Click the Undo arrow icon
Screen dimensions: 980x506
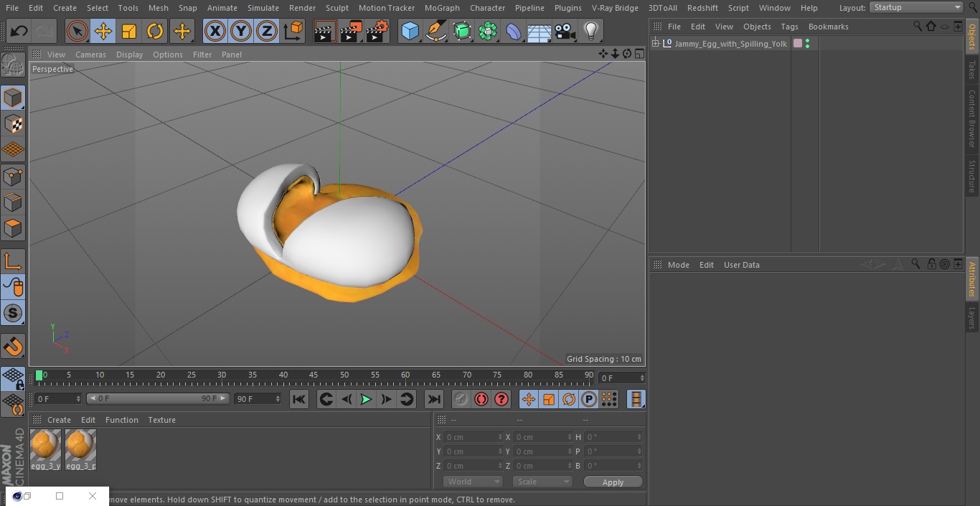point(19,31)
